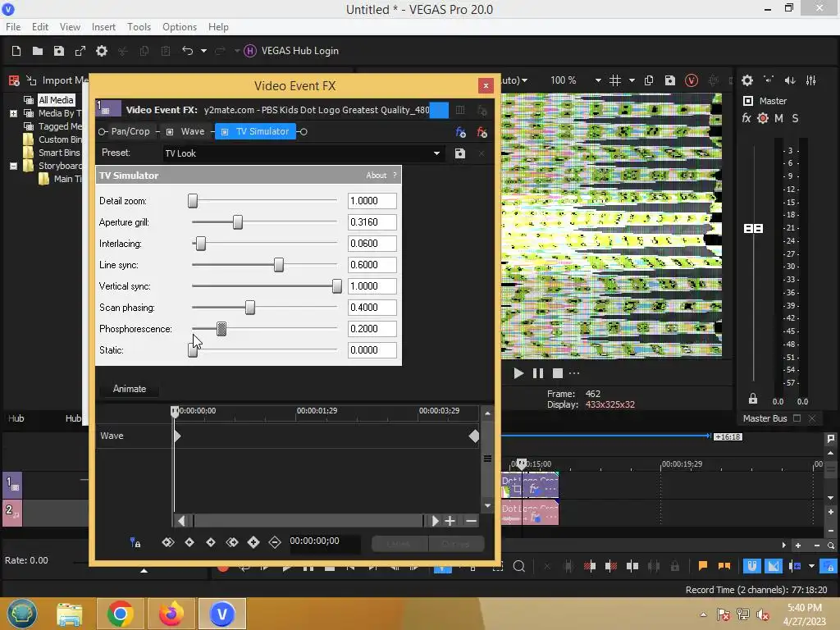Image resolution: width=840 pixels, height=630 pixels.
Task: Toggle the preview overlays grid icon
Action: pyautogui.click(x=615, y=80)
